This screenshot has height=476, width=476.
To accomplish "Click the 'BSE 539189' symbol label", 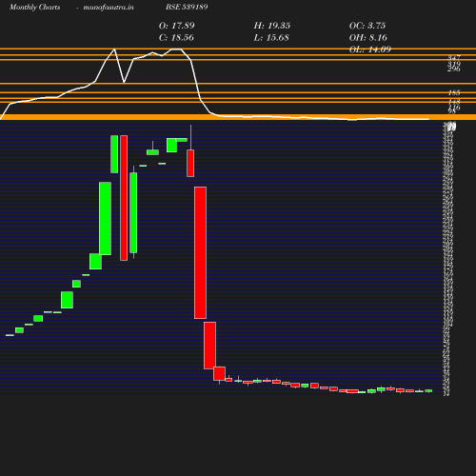I will click(187, 7).
